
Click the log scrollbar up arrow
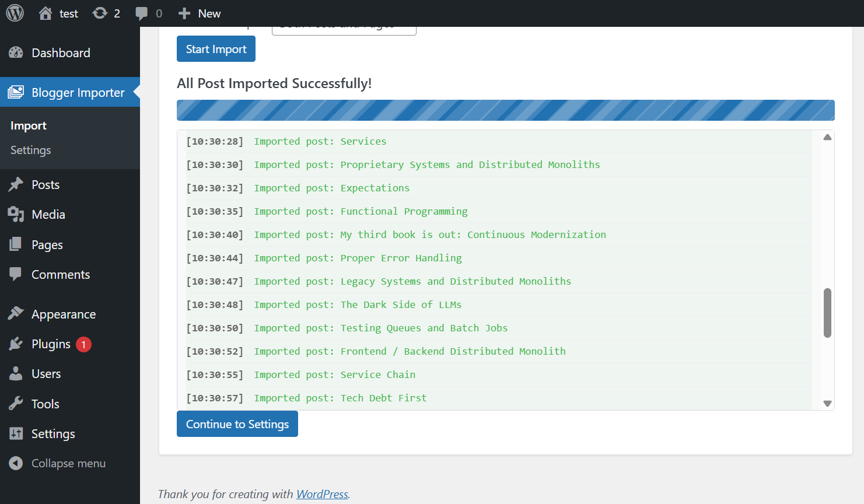pyautogui.click(x=827, y=137)
